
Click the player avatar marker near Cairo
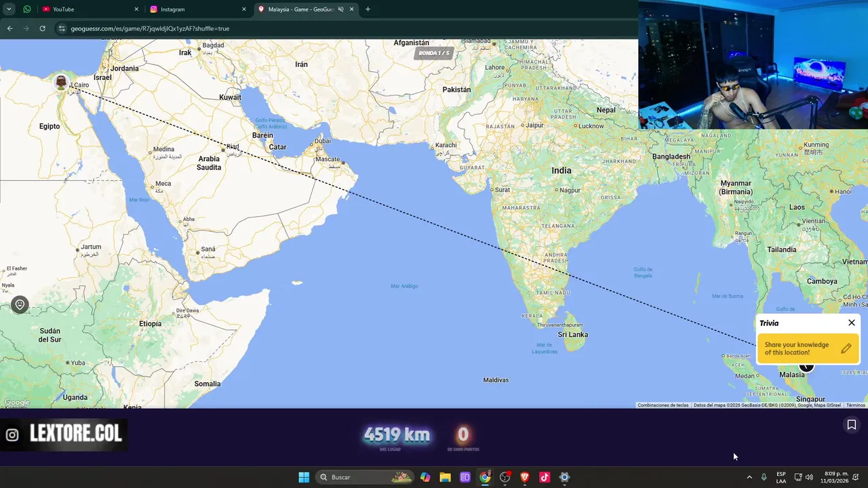(x=61, y=83)
